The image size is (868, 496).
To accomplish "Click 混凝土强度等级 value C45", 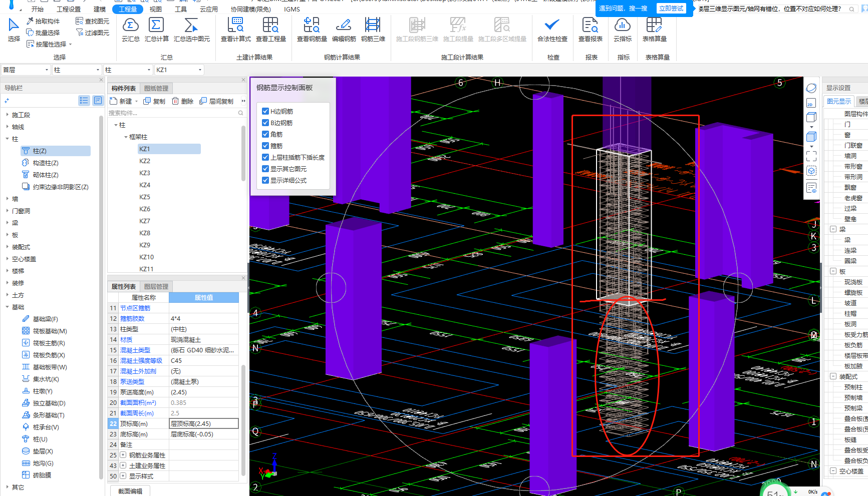I will point(204,360).
